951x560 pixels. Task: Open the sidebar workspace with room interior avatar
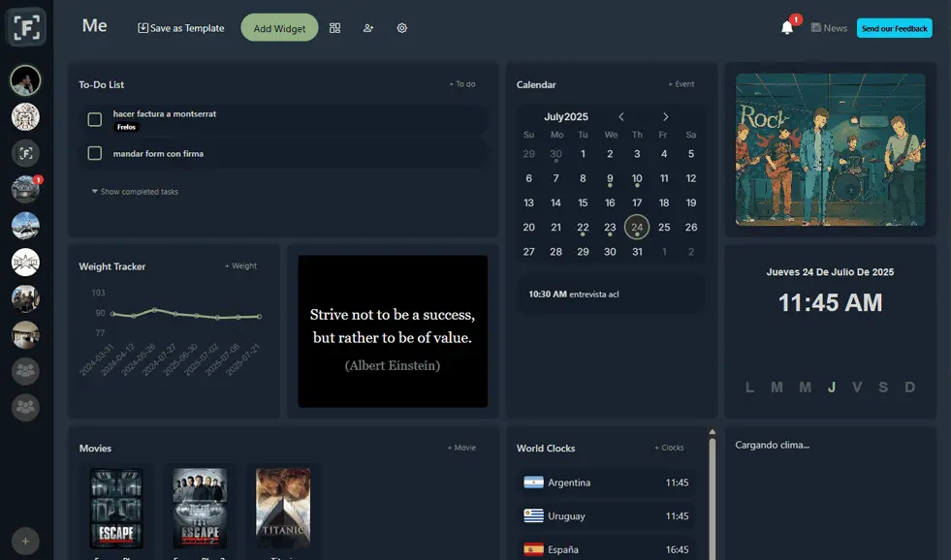[25, 334]
